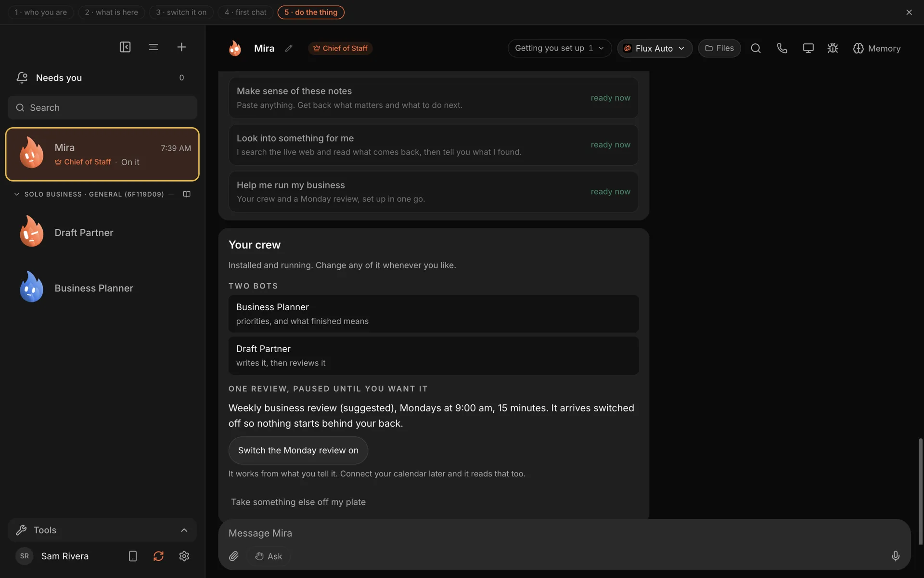Open the screen monitor icon in header

[x=808, y=48]
